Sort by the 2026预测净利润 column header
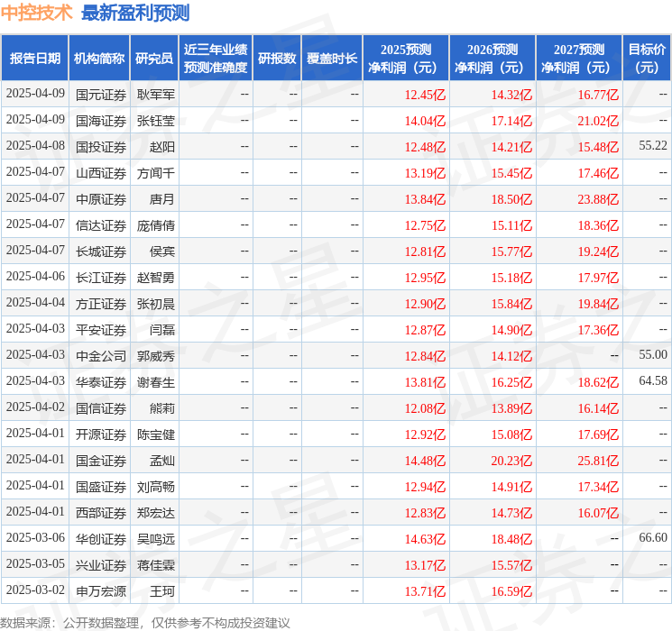This screenshot has width=672, height=631. 492,59
